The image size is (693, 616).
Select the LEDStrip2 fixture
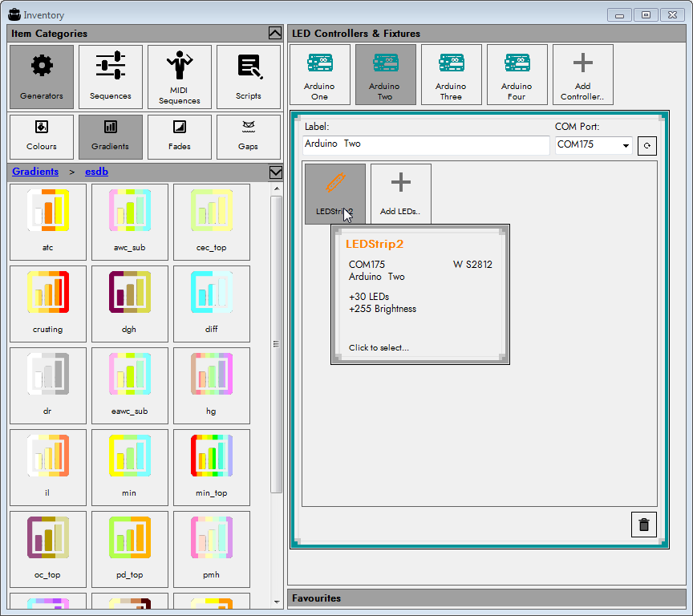(335, 194)
